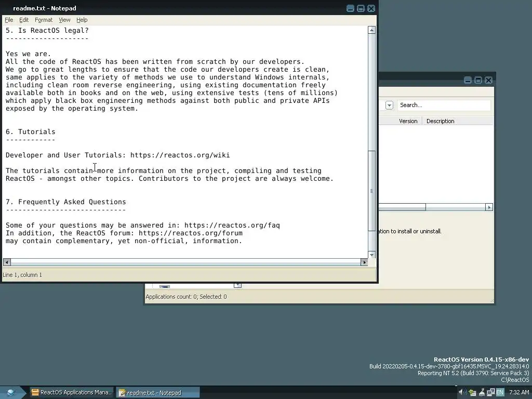The height and width of the screenshot is (399, 532).
Task: Click the Search field in Applications Manager
Action: [444, 105]
